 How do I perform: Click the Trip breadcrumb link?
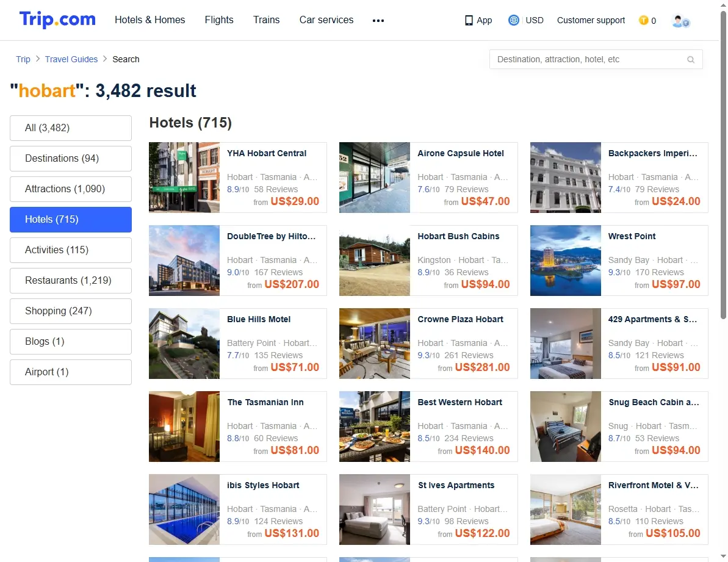23,59
